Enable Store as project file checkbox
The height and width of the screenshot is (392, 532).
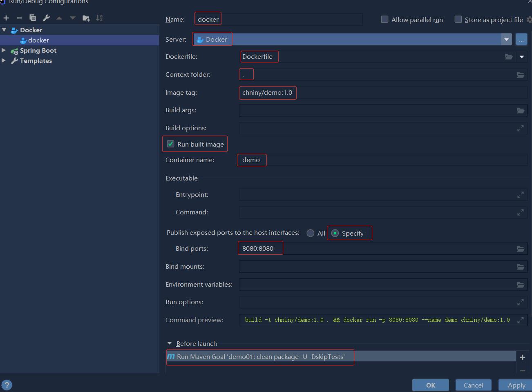[x=458, y=20]
